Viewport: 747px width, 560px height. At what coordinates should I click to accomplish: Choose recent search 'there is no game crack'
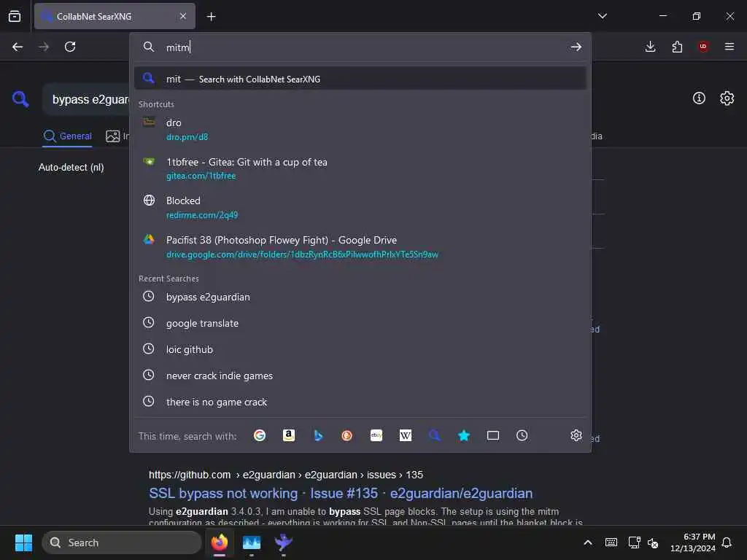tap(360, 402)
